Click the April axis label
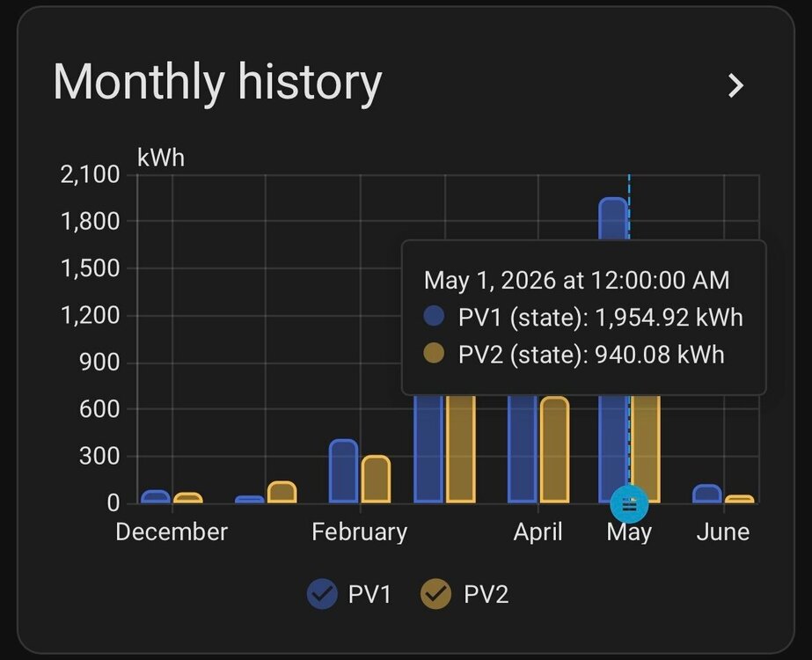 (538, 532)
